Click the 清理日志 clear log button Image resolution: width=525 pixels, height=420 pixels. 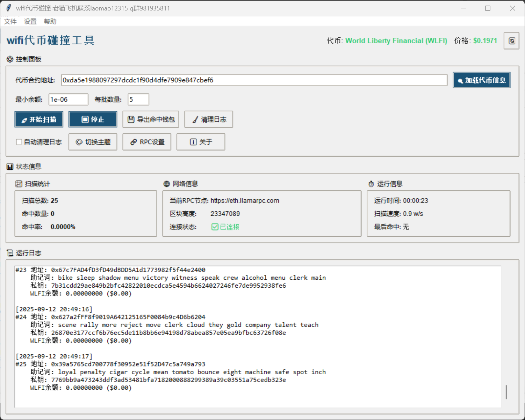[x=209, y=119]
